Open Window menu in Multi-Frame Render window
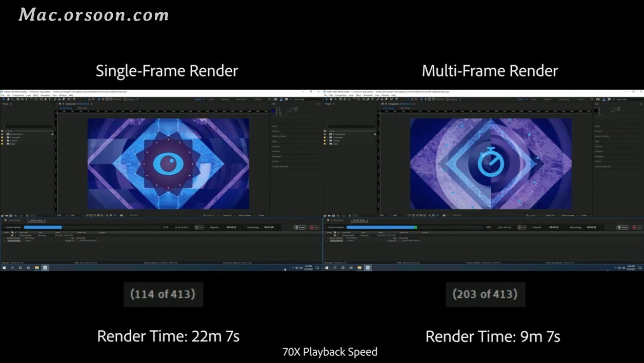Viewport: 644px width, 363px height. tap(385, 95)
